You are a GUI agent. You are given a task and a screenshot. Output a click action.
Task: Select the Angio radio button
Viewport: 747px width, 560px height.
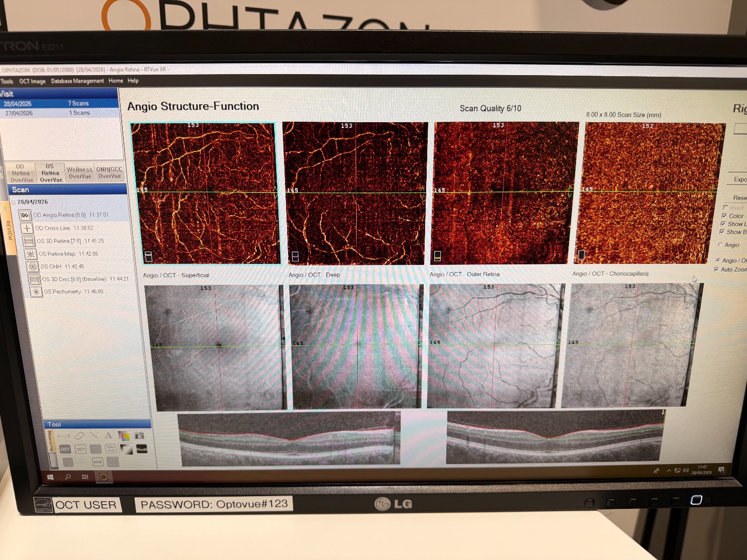(x=720, y=245)
